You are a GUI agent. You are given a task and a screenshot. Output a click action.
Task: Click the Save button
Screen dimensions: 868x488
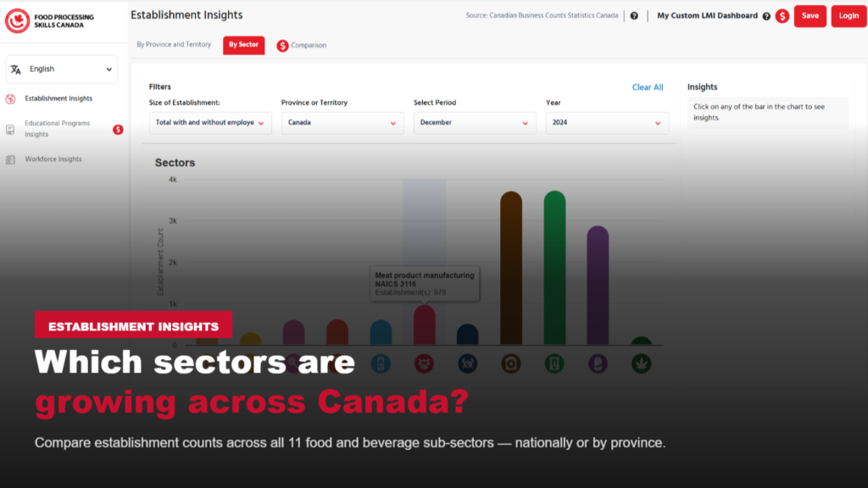[x=810, y=16]
